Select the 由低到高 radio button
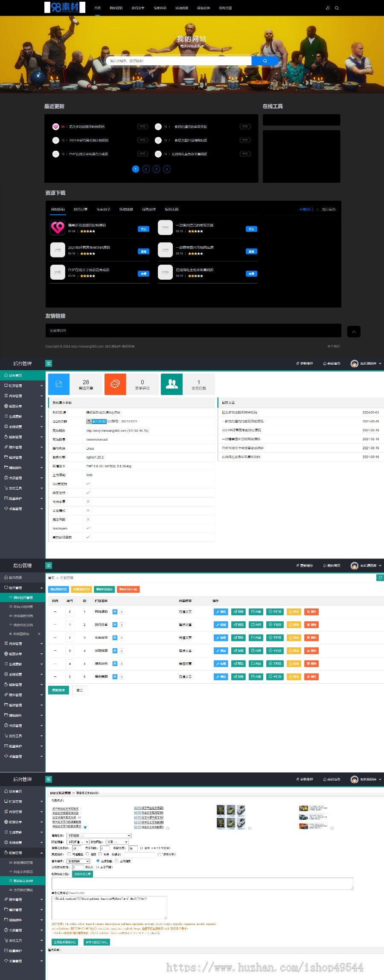 [x=116, y=861]
